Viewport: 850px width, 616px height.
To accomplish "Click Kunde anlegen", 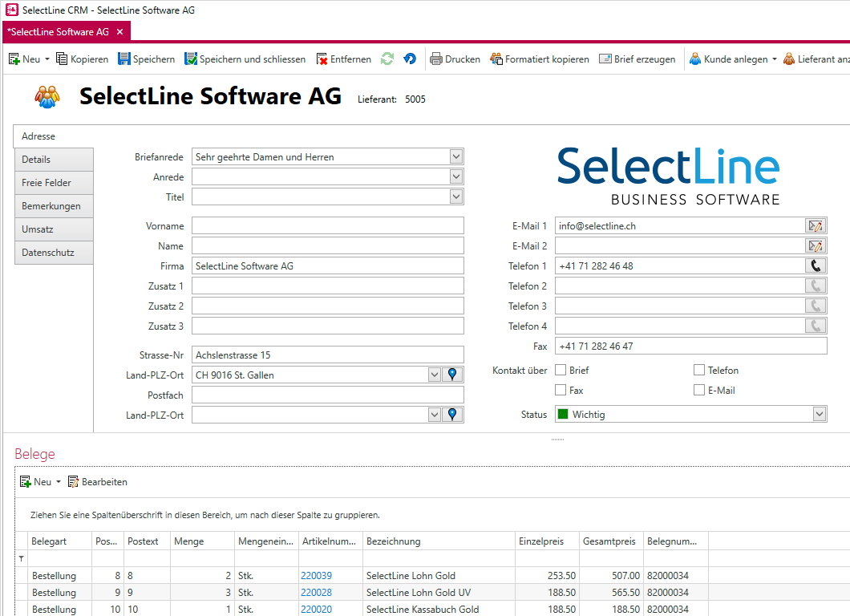I will (729, 59).
